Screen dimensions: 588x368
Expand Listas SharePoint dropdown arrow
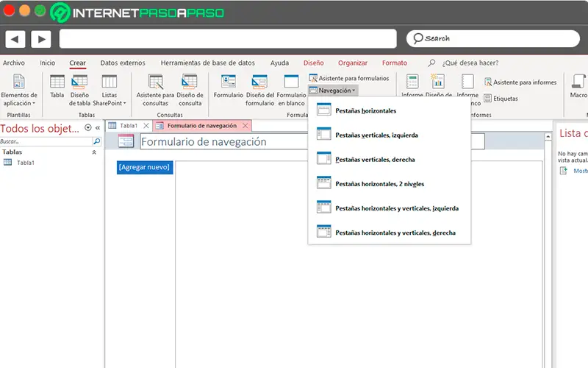[124, 103]
